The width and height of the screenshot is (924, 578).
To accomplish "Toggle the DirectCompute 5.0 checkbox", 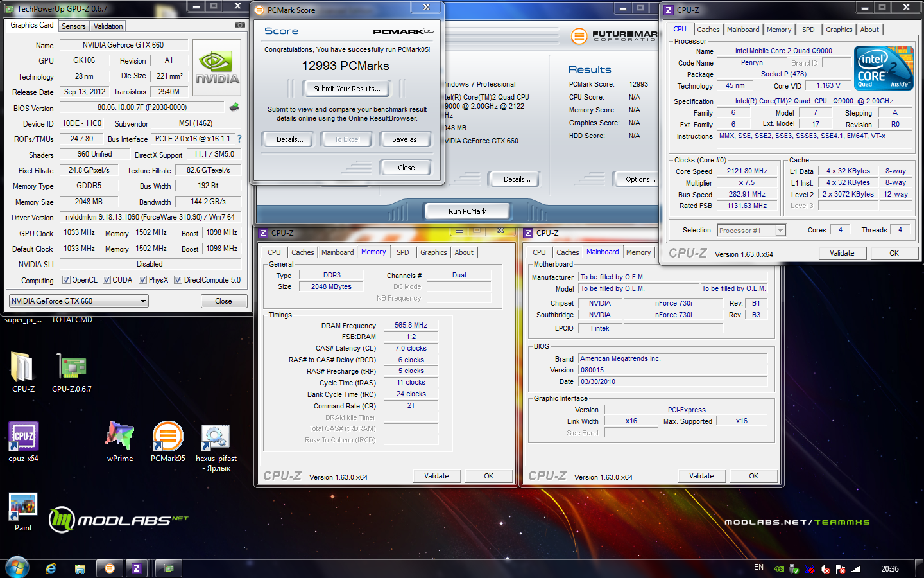I will tap(178, 280).
